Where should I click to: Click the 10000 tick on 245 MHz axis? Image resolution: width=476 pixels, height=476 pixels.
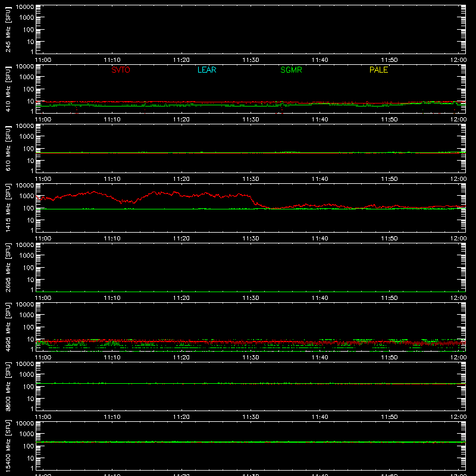tap(25, 7)
